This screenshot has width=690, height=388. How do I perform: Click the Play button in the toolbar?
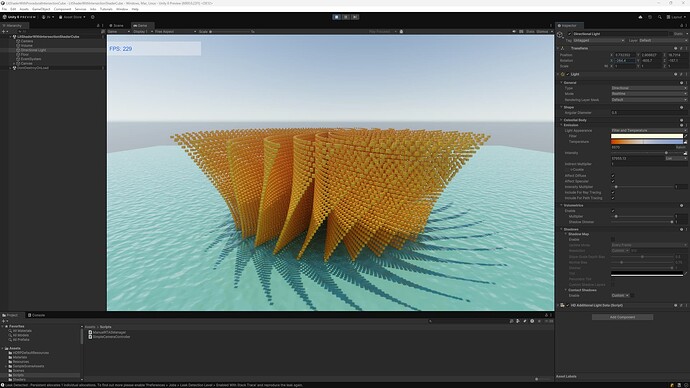click(x=337, y=17)
